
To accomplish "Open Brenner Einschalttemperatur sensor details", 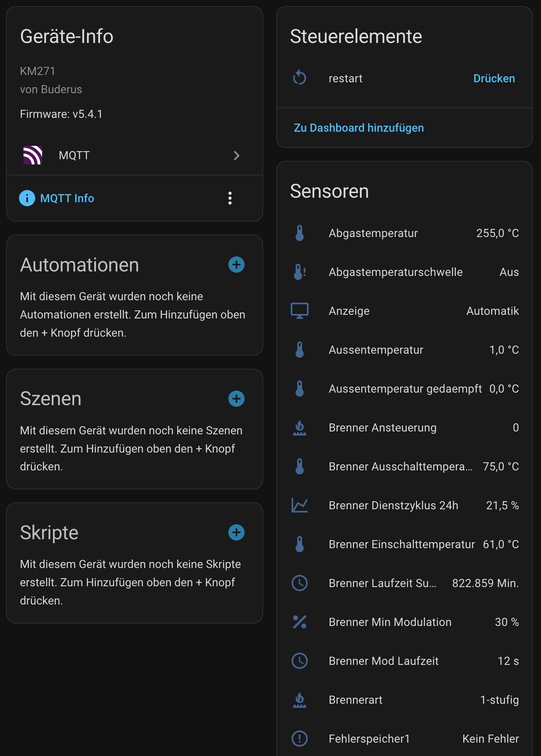I will (x=404, y=544).
